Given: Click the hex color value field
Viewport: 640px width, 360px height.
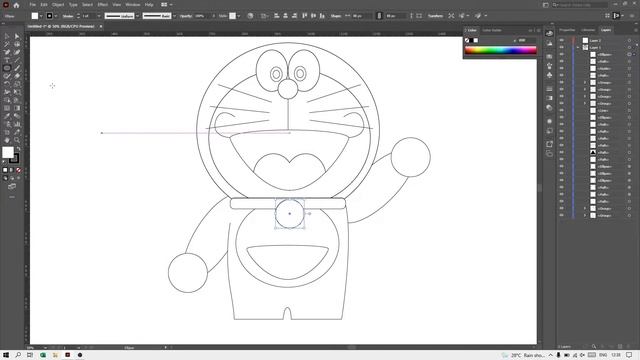Looking at the screenshot, I should (x=527, y=40).
